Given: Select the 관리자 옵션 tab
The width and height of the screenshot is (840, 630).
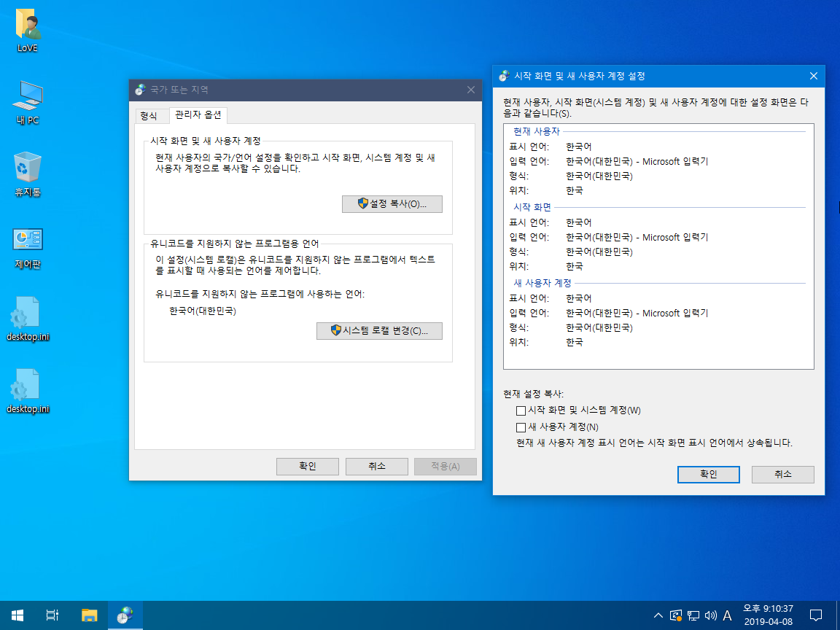Looking at the screenshot, I should click(198, 114).
